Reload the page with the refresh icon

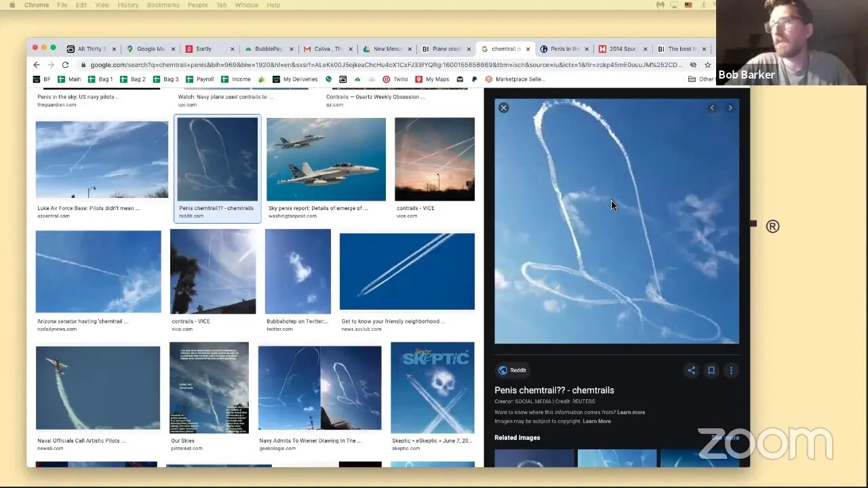65,65
